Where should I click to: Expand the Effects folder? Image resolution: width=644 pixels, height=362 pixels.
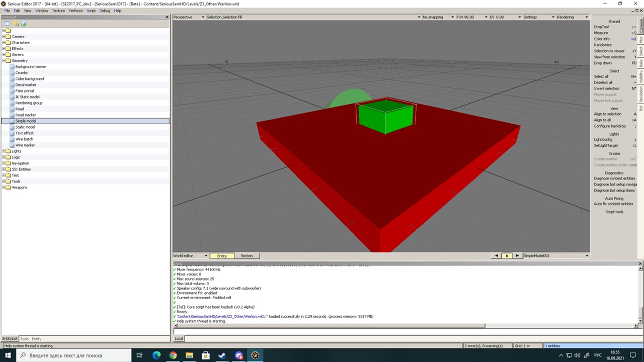point(4,49)
